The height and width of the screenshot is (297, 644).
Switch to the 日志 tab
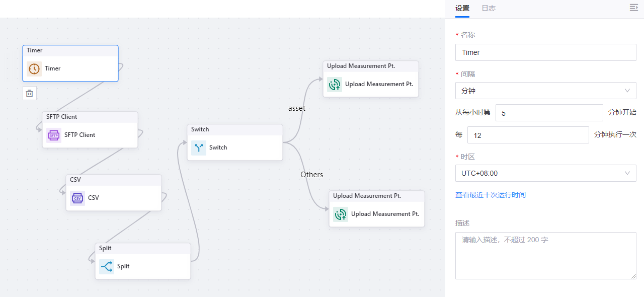click(x=489, y=8)
